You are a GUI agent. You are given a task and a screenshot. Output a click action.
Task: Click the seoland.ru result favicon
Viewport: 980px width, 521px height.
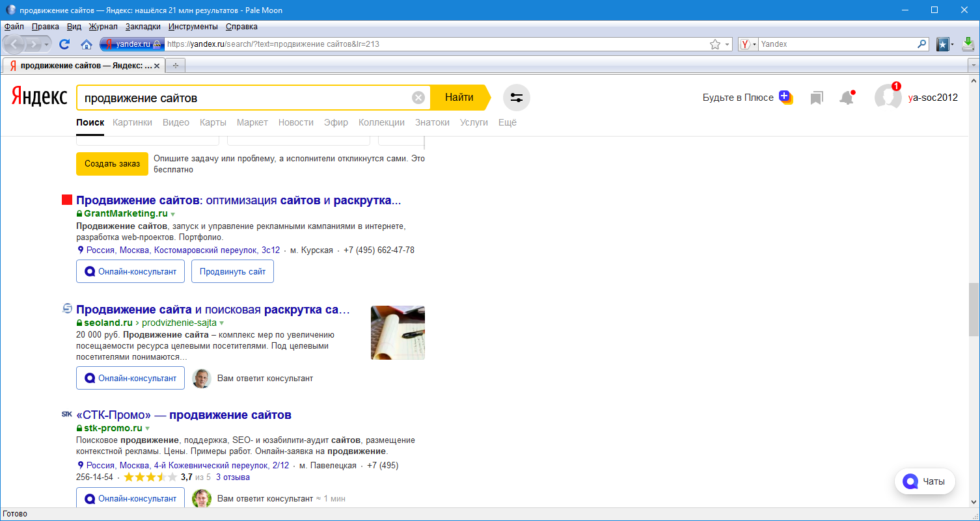(66, 308)
